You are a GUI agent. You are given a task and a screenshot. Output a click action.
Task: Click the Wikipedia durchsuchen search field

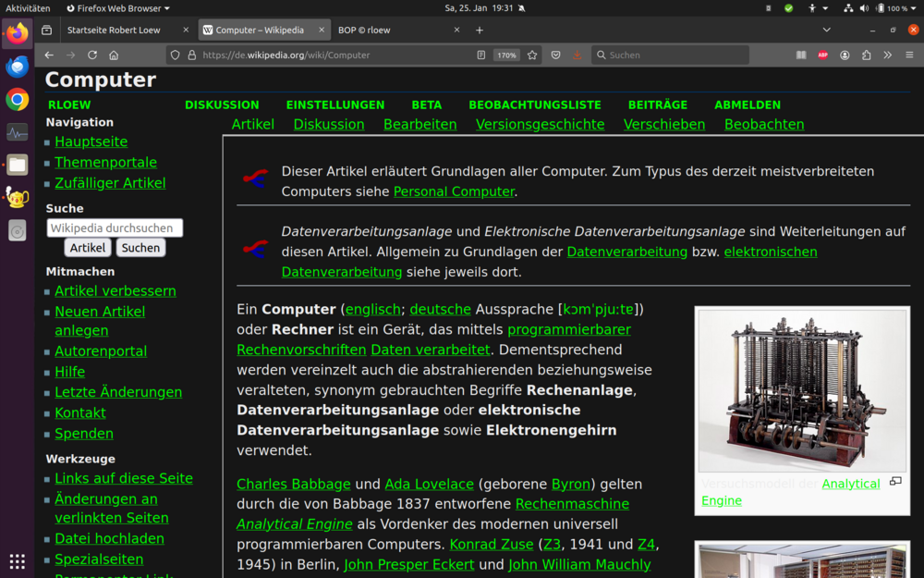pyautogui.click(x=115, y=228)
